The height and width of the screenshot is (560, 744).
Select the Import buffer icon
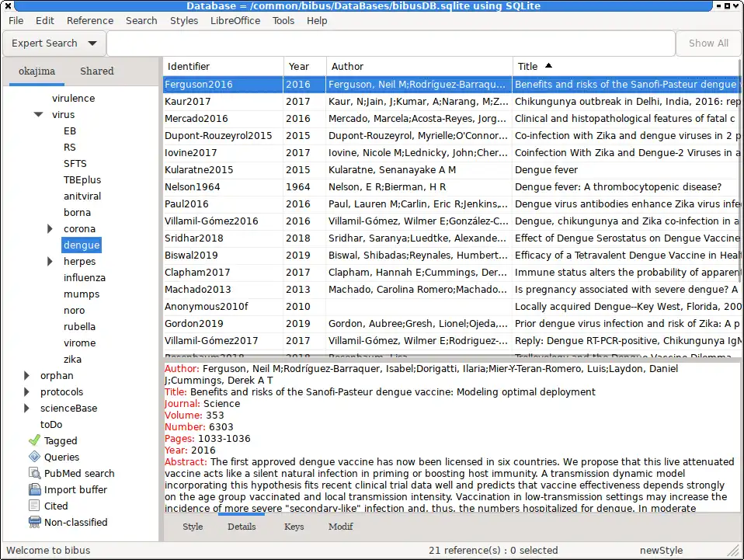coord(34,490)
